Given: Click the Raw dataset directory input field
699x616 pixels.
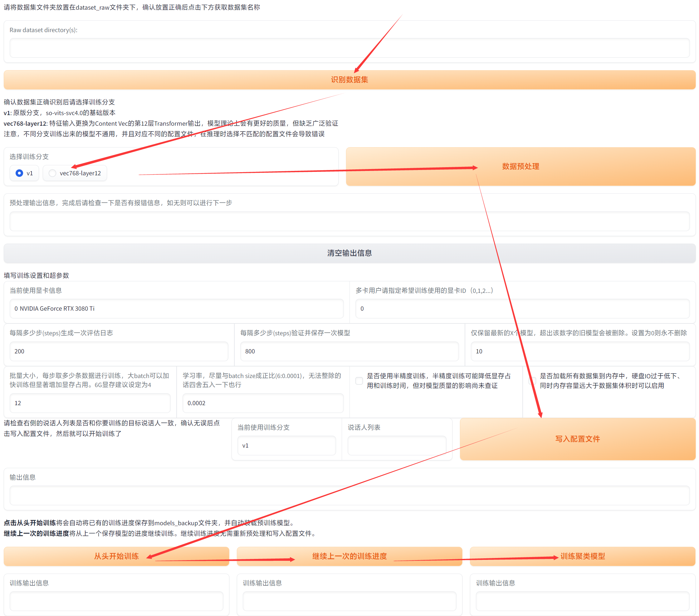Looking at the screenshot, I should (x=349, y=48).
